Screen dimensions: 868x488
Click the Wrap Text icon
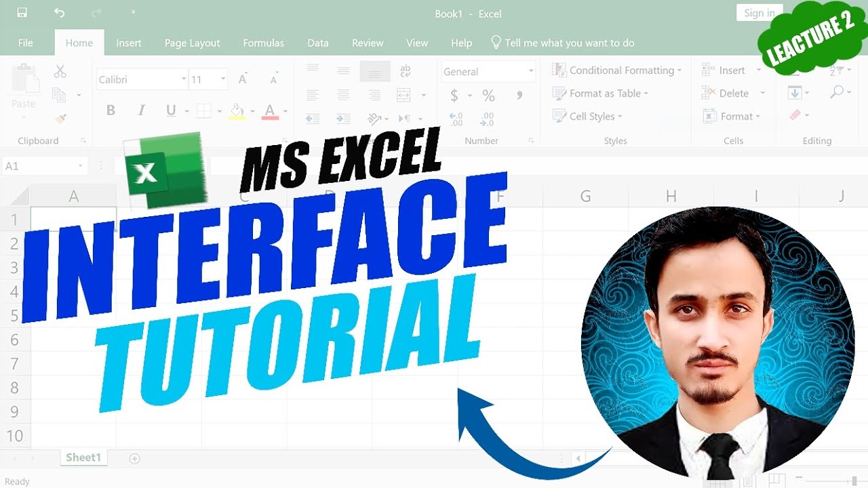click(x=406, y=71)
